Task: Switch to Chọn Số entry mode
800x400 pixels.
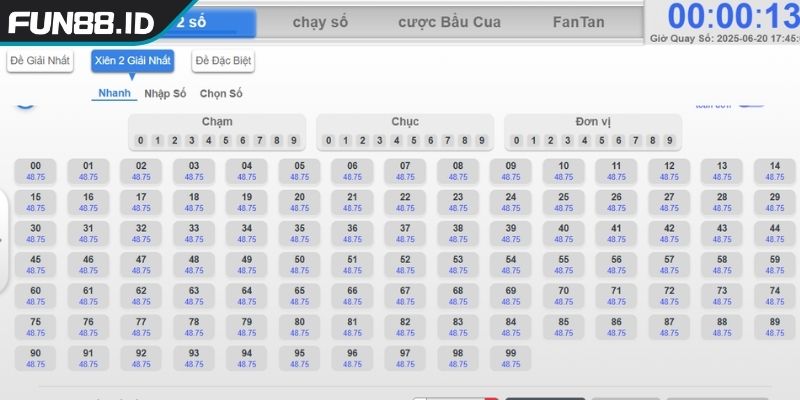Action: click(x=221, y=93)
